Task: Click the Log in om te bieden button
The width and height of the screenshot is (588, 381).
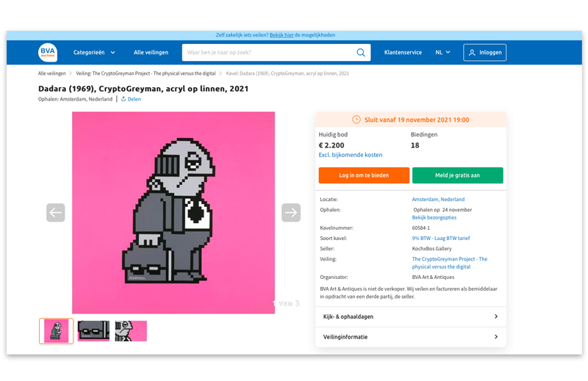Action: point(364,175)
